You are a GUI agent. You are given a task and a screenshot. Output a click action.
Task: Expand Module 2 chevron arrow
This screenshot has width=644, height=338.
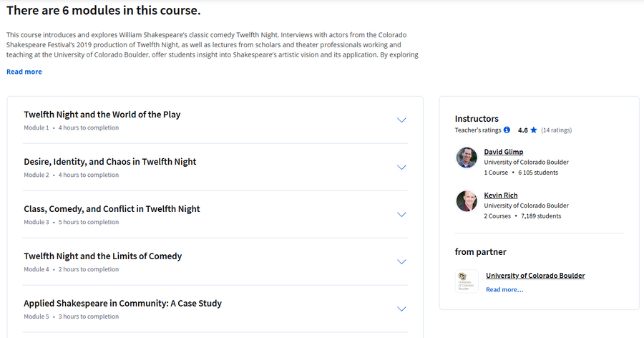point(401,168)
